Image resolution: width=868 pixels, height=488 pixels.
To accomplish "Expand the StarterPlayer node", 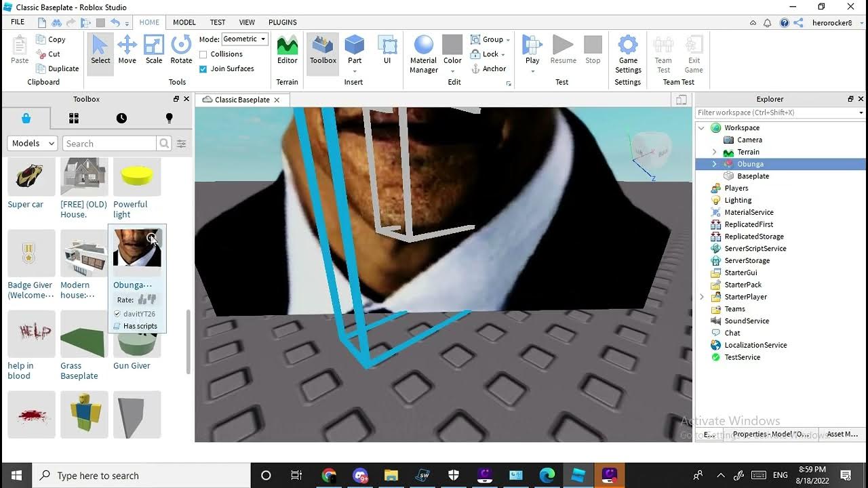I will click(702, 297).
